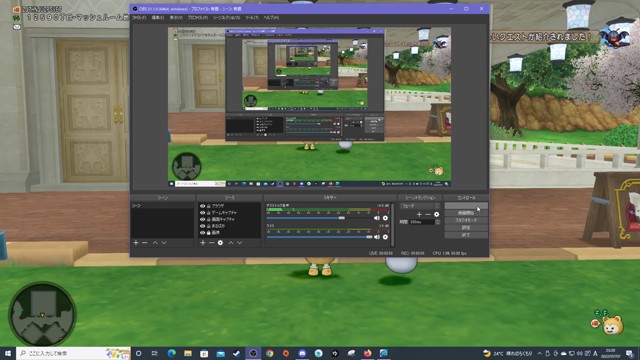This screenshot has width=640, height=360.
Task: Click the 録画開始 button
Action: 466,213
